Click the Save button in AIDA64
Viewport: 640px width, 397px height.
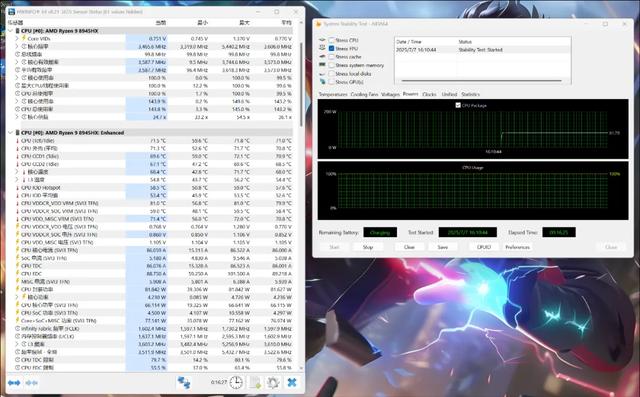pyautogui.click(x=443, y=247)
